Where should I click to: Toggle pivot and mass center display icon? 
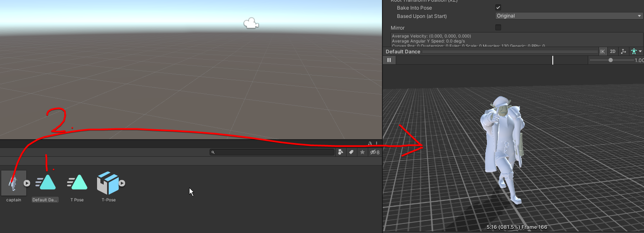(x=623, y=52)
